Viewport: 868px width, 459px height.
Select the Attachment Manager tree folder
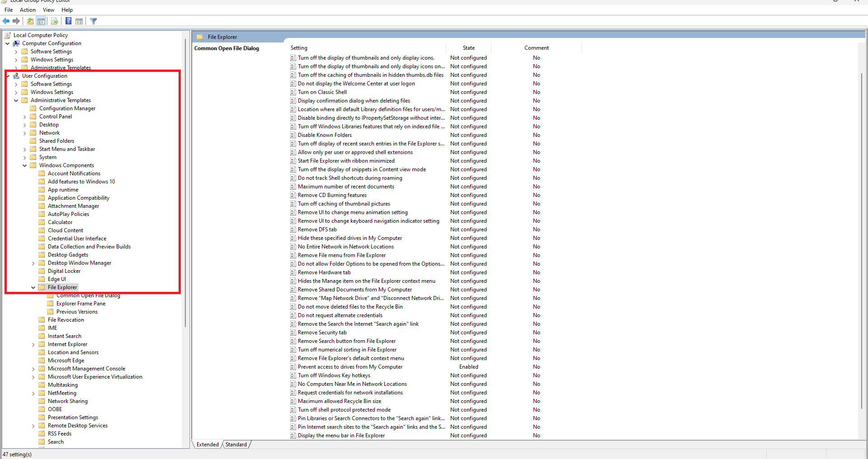[x=73, y=206]
